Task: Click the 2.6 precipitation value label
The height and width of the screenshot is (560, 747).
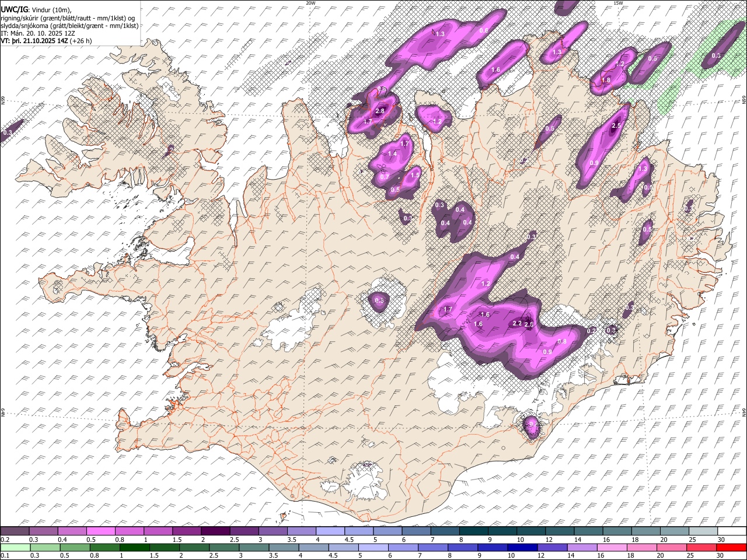Action: point(529,324)
